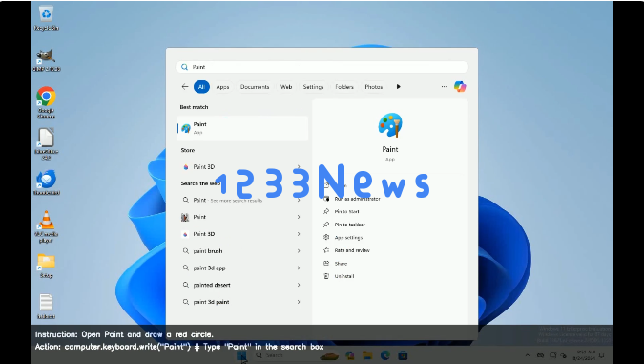
Task: Select the text file icon at the bottom of the desktop
Action: click(46, 307)
